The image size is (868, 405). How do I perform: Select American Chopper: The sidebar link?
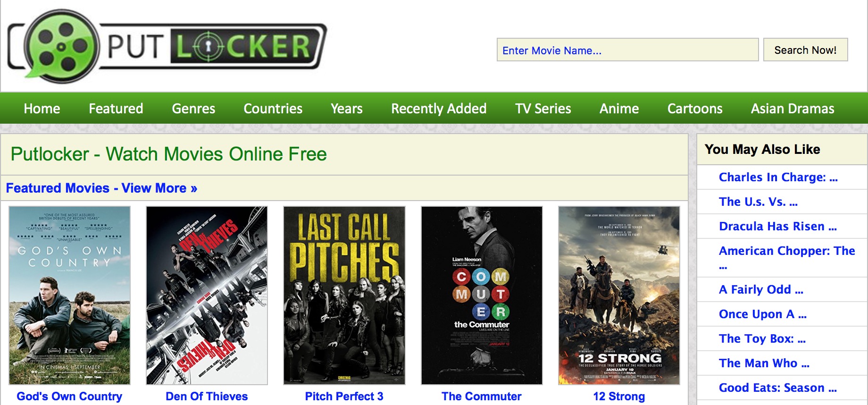click(787, 257)
